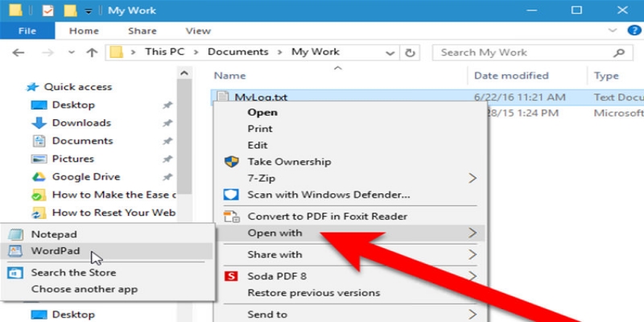Choose Take Ownership from context menu
644x322 pixels.
point(287,161)
